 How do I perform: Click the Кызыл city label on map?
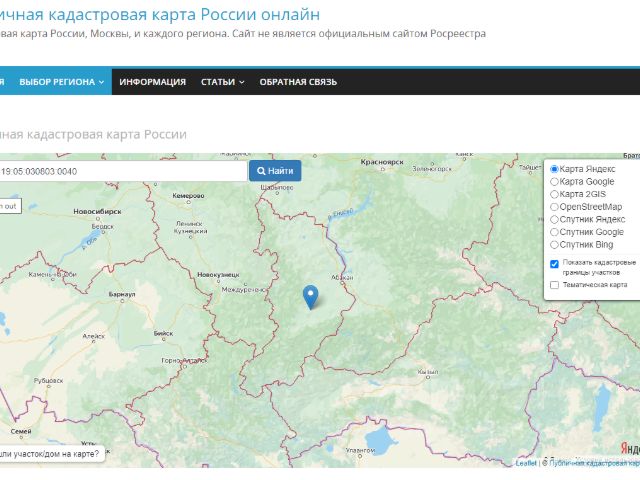pyautogui.click(x=428, y=372)
